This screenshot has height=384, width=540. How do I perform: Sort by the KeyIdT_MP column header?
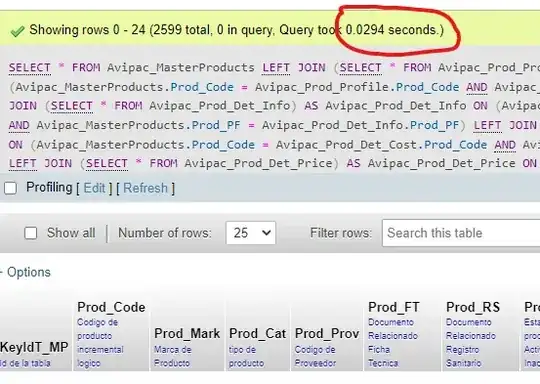click(34, 347)
